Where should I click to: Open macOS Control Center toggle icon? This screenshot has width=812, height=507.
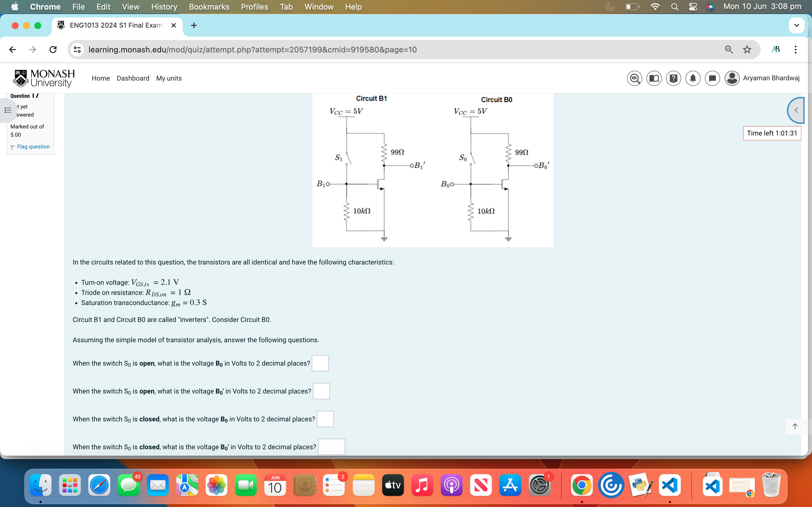(693, 7)
